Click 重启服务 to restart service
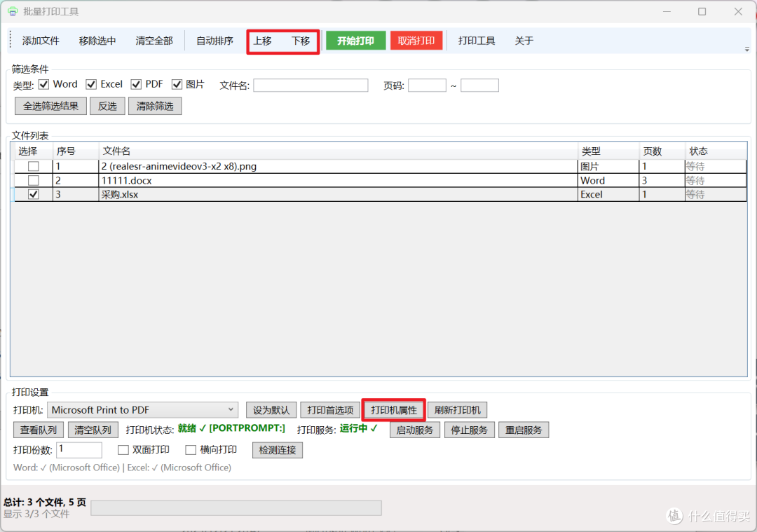 coord(524,430)
